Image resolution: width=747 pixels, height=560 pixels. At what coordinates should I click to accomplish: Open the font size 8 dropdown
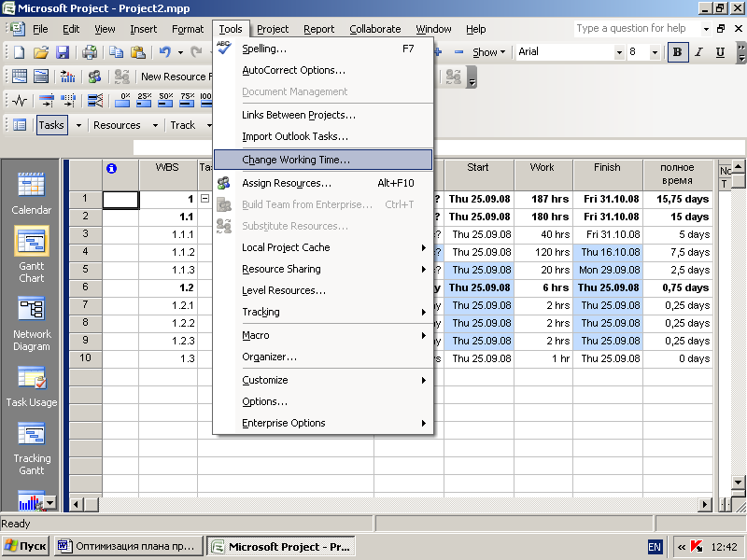(x=655, y=52)
